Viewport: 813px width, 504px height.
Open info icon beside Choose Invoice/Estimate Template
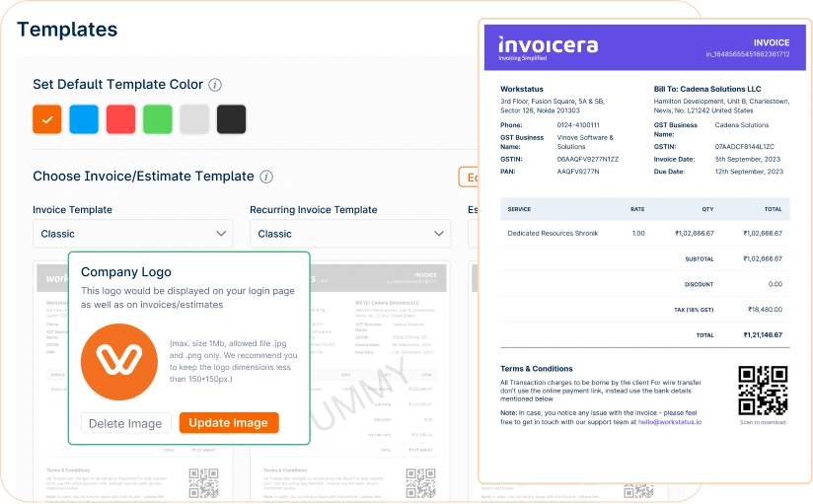[x=266, y=177]
